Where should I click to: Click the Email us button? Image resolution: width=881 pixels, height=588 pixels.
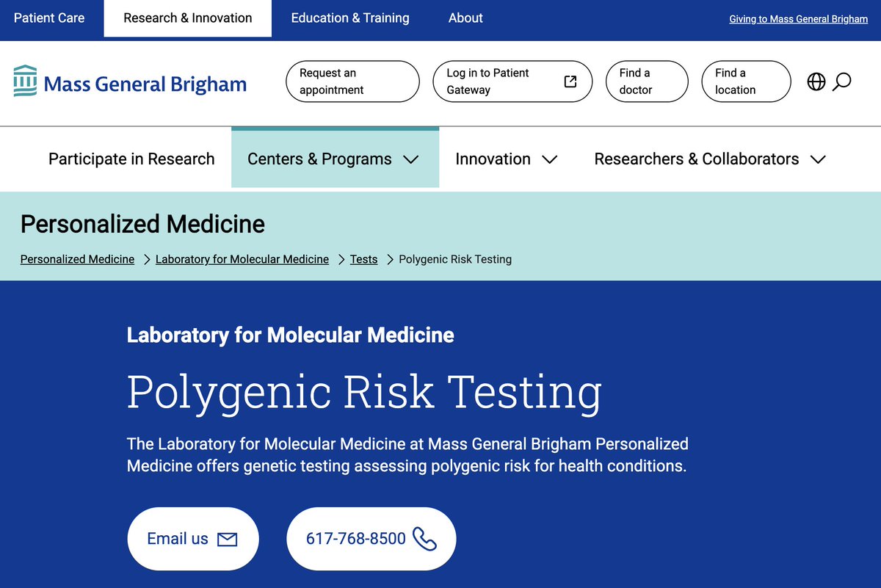[x=193, y=539]
